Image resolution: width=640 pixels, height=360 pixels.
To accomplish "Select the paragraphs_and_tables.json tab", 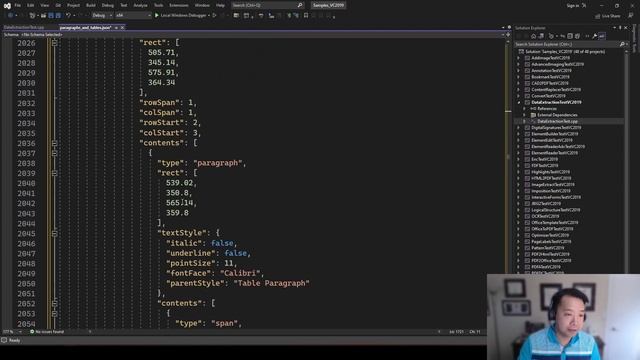I will tap(86, 28).
